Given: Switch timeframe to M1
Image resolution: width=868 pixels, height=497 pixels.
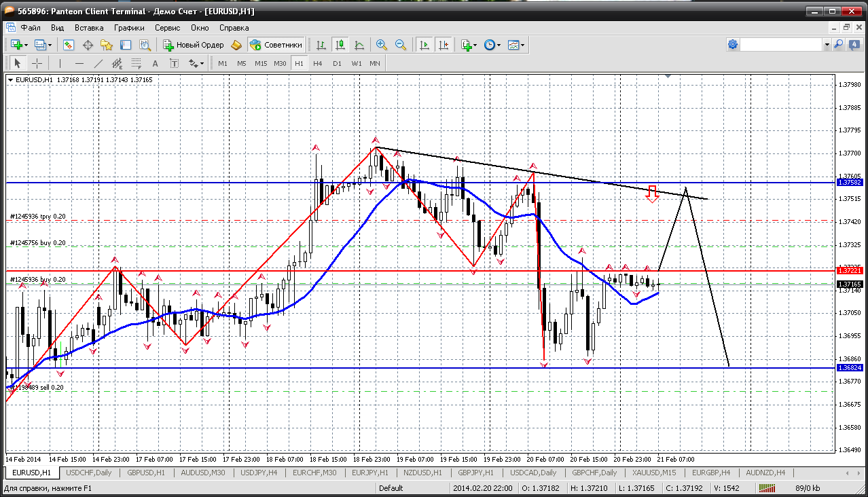Looking at the screenshot, I should tap(223, 63).
